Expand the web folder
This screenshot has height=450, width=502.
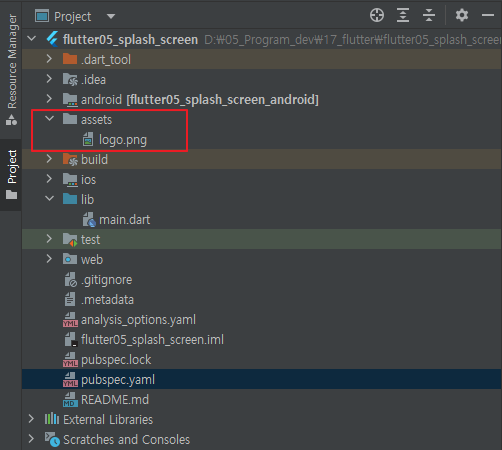pos(49,259)
